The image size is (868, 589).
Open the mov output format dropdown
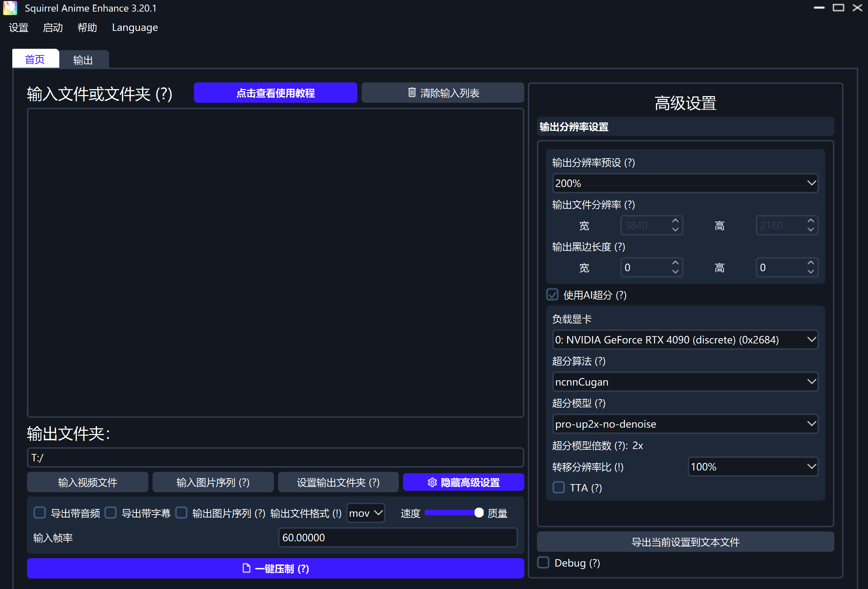click(x=365, y=513)
